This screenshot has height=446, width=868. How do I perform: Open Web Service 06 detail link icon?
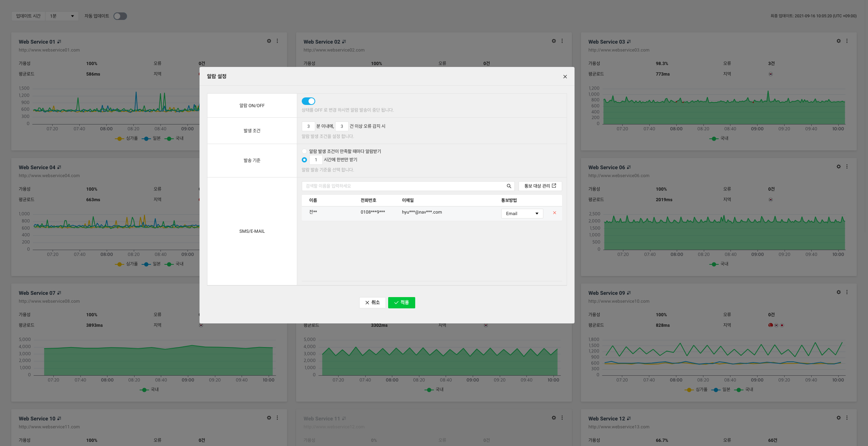pyautogui.click(x=629, y=167)
